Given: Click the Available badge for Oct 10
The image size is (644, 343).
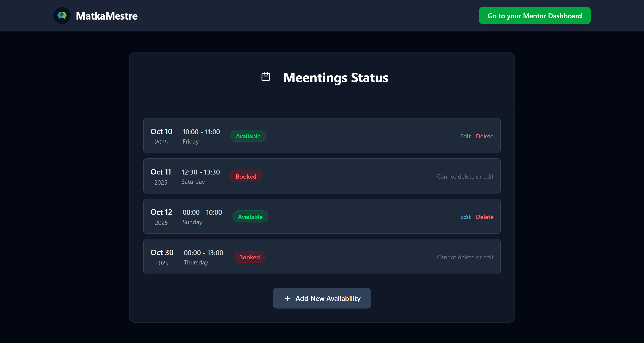Looking at the screenshot, I should click(x=248, y=136).
